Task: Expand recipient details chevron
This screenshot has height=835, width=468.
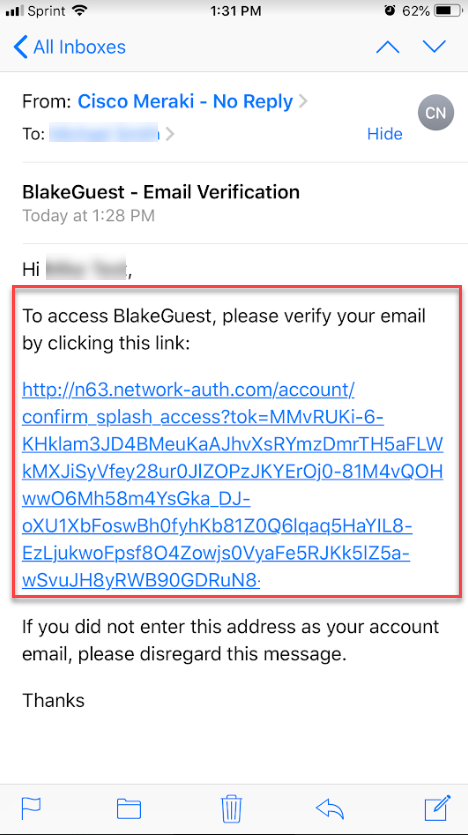Action: tap(170, 134)
